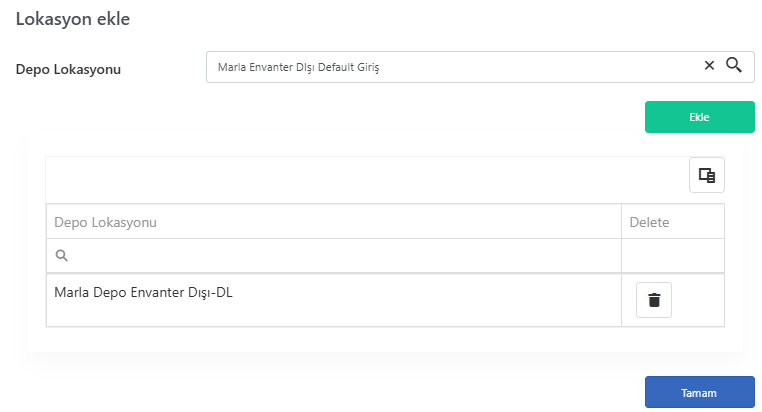Screen dimensions: 762x412
Task: Click the Lokasyon ekle dialog title
Action: click(73, 19)
